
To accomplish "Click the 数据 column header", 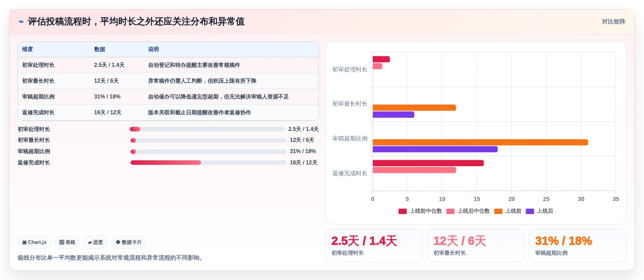I will (x=99, y=49).
